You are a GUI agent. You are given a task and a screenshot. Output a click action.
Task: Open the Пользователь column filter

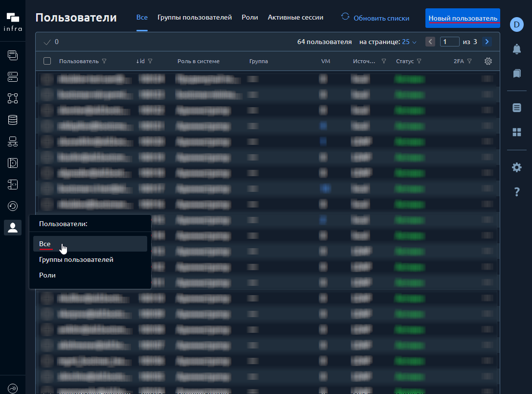(x=104, y=61)
